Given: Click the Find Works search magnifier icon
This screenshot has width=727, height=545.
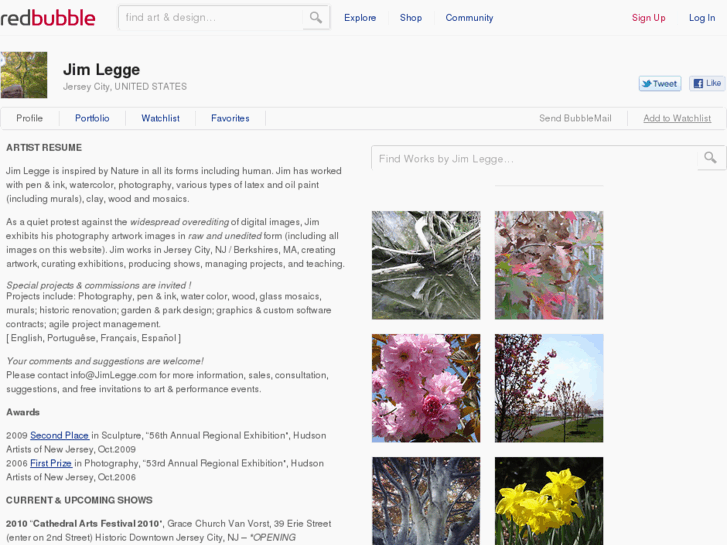Looking at the screenshot, I should pos(710,158).
